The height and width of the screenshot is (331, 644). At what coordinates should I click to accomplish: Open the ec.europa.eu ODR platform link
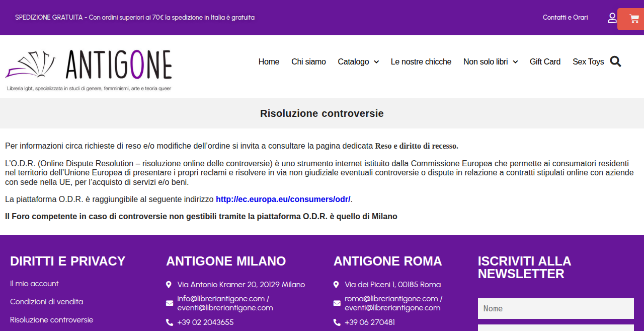[283, 199]
